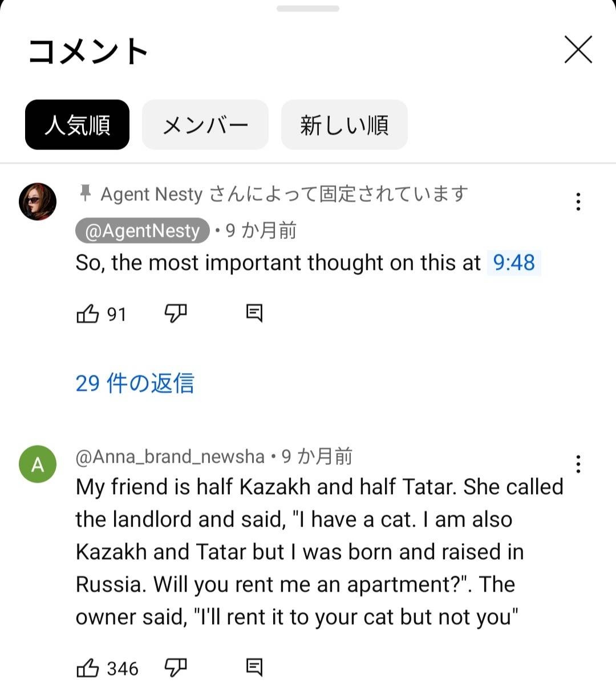Enable the メンバー comment filter

point(205,125)
